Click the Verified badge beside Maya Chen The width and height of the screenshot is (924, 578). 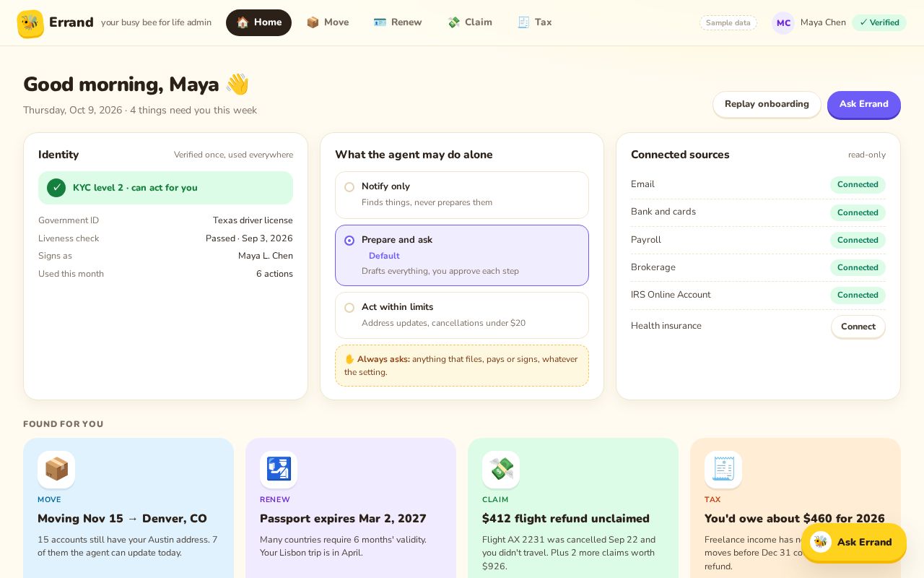click(x=879, y=22)
